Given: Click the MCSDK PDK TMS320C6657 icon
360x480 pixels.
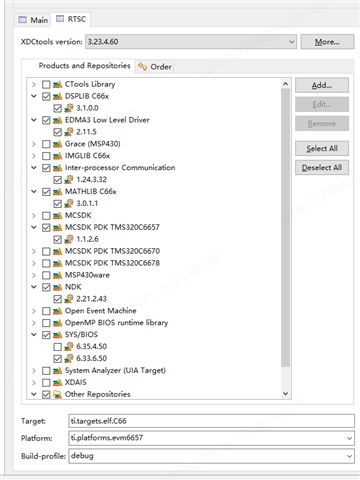Looking at the screenshot, I should coord(57,228).
